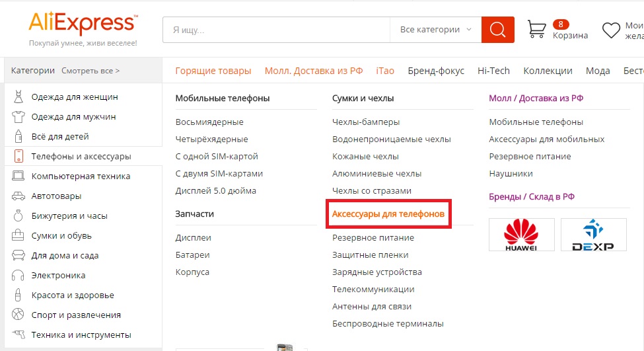Click the headphones icon for Электроника
Image resolution: width=644 pixels, height=351 pixels.
[18, 275]
